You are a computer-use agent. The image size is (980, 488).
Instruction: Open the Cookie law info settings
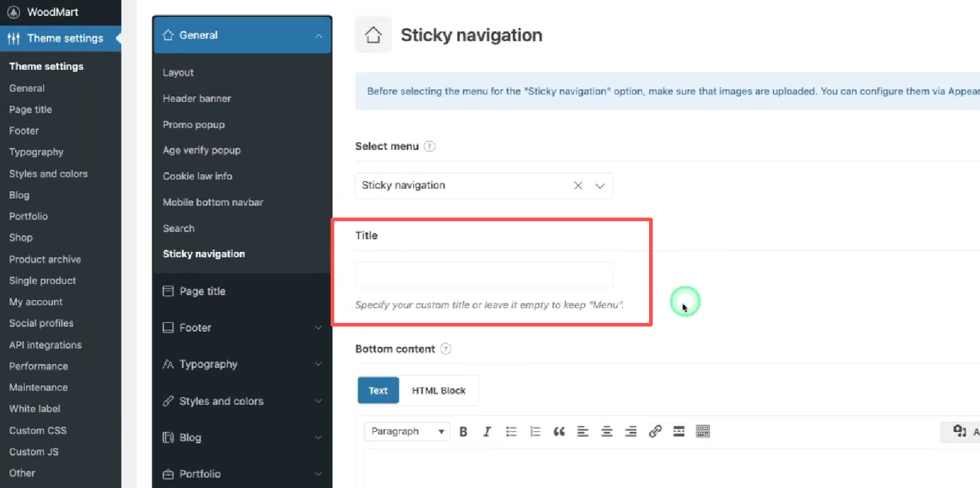(197, 176)
